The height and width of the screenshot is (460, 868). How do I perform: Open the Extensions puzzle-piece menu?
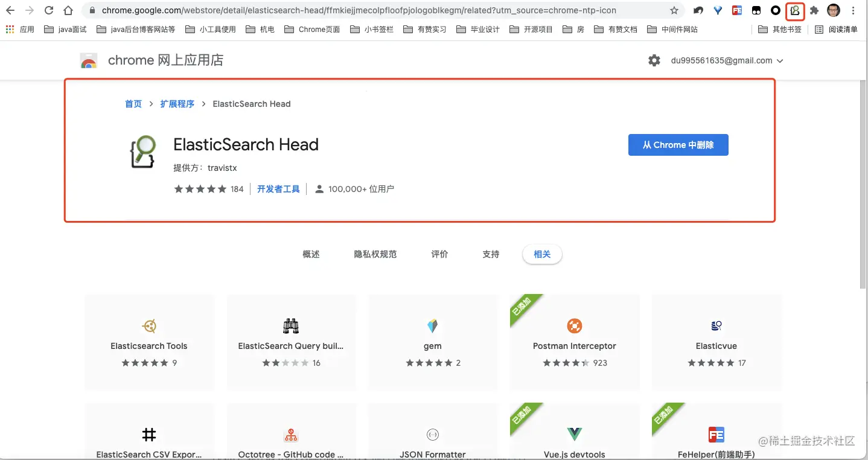pyautogui.click(x=814, y=10)
